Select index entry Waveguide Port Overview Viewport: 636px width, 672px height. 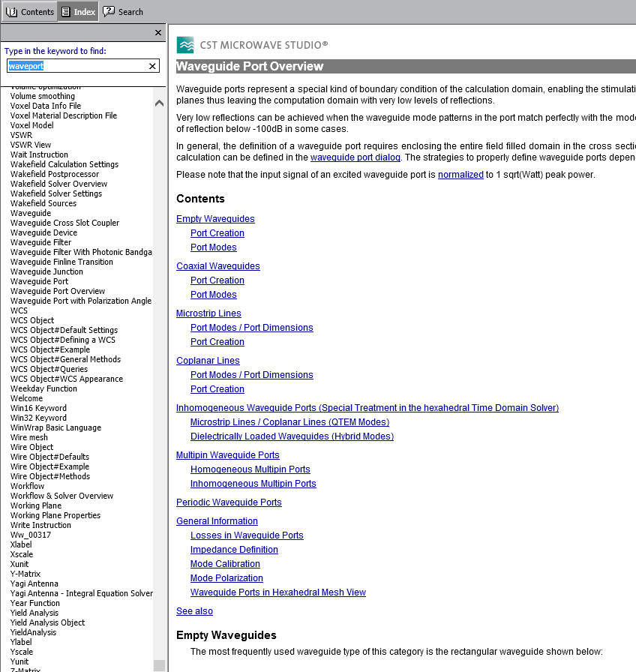(58, 291)
